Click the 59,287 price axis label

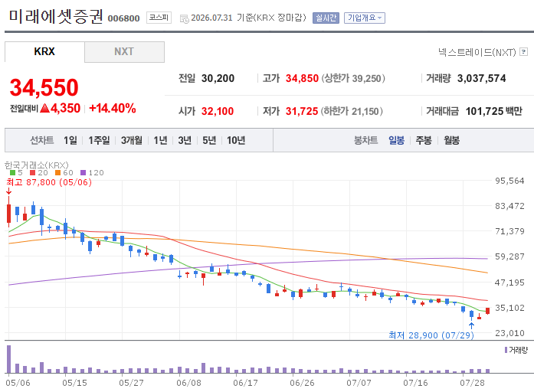point(509,256)
